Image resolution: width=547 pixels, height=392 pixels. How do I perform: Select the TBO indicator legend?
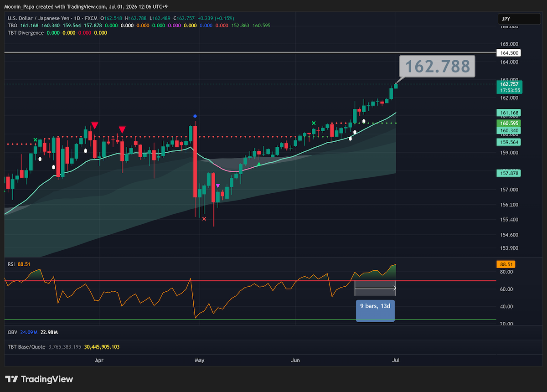click(x=13, y=26)
